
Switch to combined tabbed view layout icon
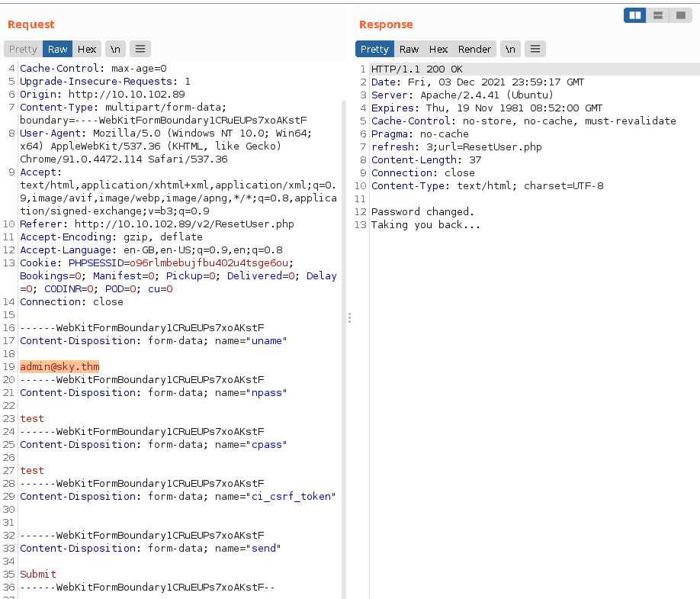click(x=680, y=15)
